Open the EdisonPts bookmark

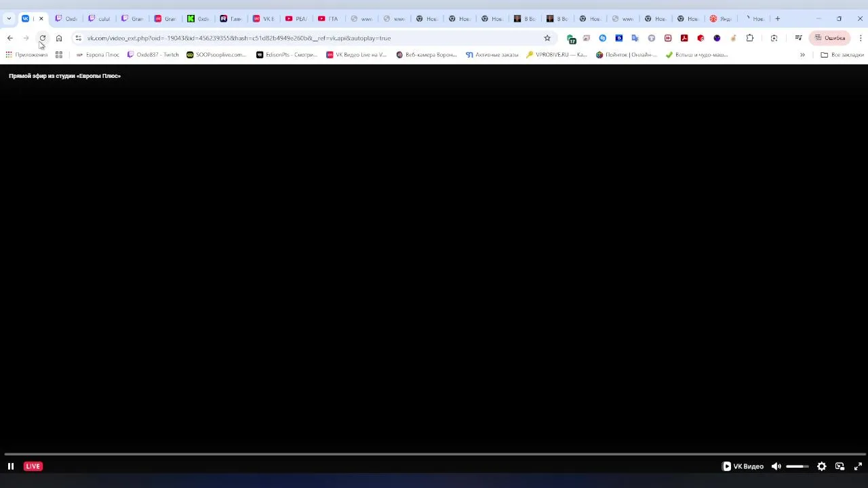pyautogui.click(x=287, y=55)
